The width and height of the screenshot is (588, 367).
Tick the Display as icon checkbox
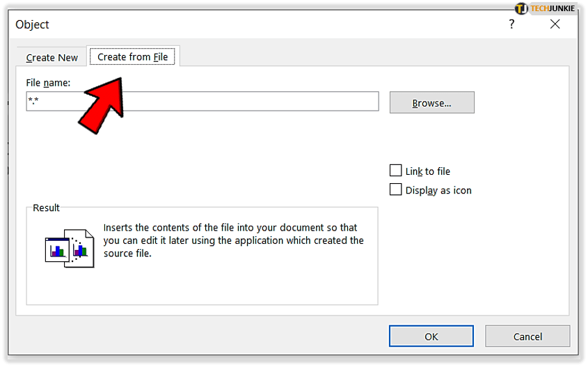tap(396, 189)
